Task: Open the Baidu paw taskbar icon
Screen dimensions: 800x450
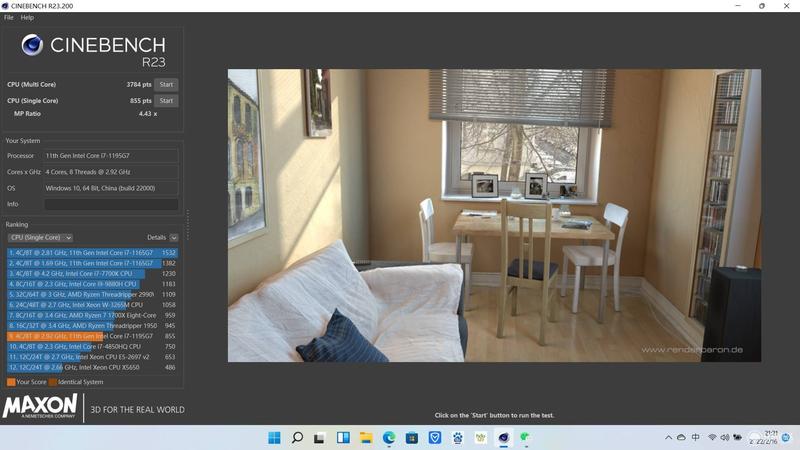Action: (x=458, y=438)
